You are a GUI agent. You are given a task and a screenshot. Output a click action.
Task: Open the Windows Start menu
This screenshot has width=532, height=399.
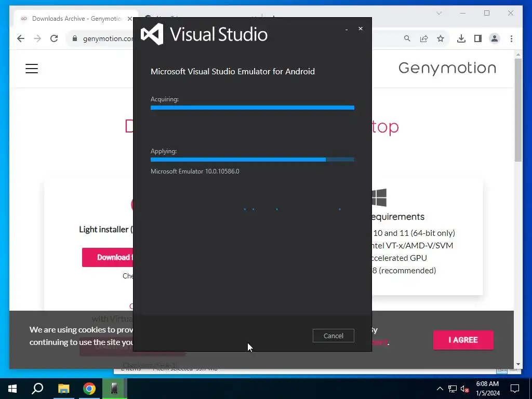click(12, 389)
